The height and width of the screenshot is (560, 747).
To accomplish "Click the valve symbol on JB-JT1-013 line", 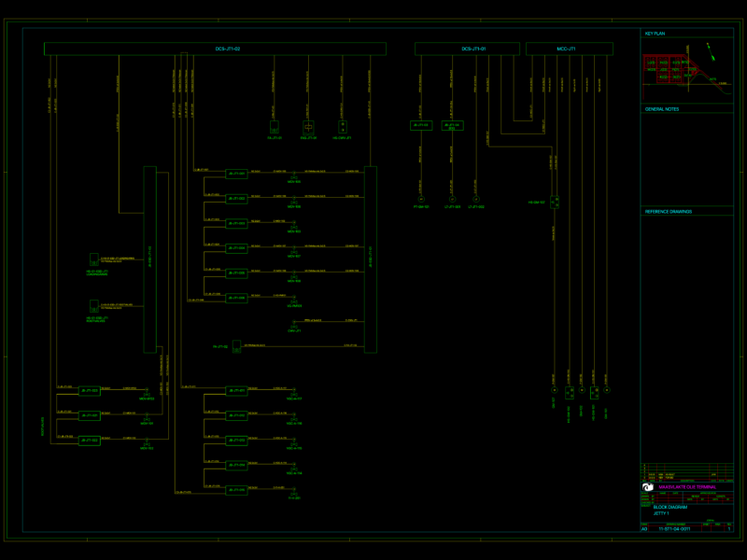I will [294, 443].
